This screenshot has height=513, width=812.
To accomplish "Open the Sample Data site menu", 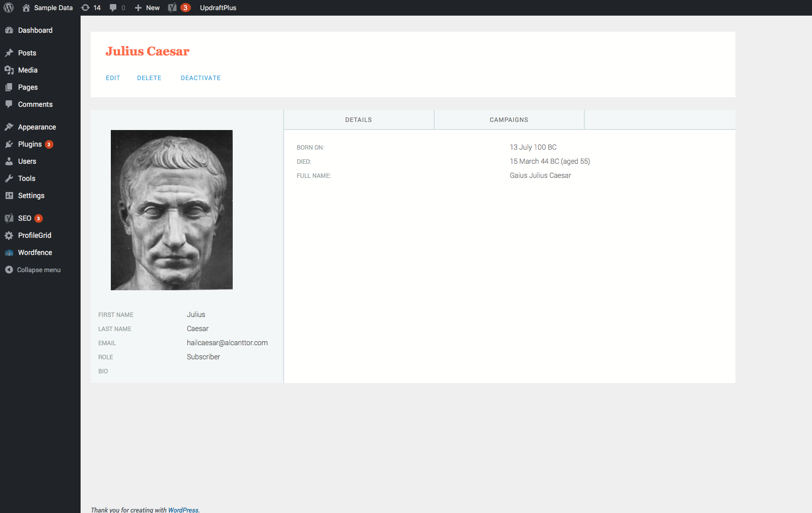I will (x=48, y=8).
